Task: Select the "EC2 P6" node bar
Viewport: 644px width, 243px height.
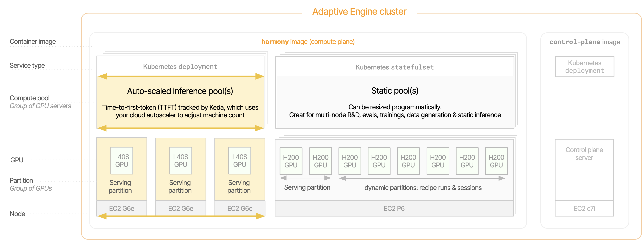Action: point(394,208)
